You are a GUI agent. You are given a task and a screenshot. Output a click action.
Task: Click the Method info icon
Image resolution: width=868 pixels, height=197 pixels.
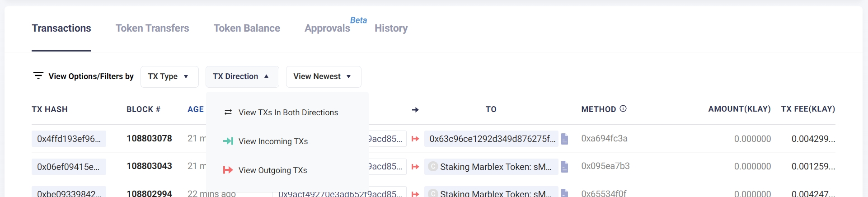tap(623, 108)
